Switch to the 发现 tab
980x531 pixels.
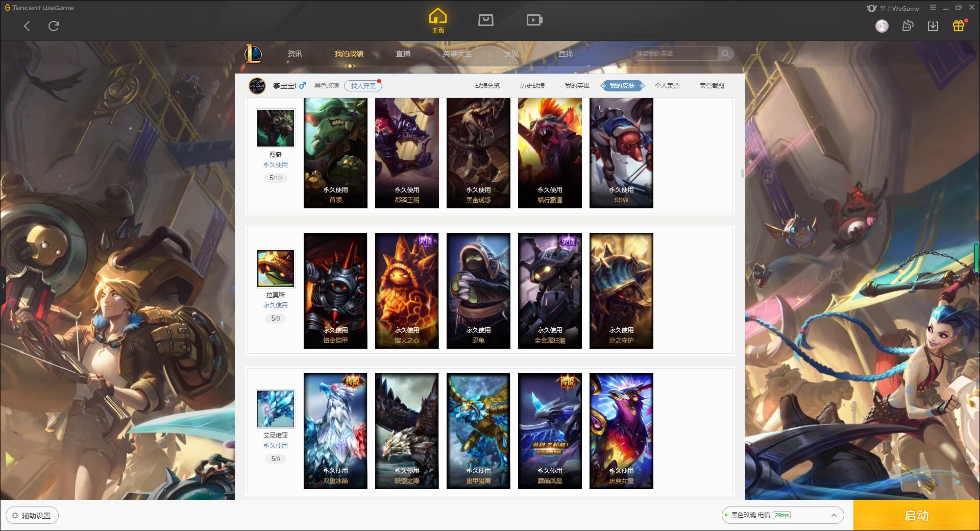[x=511, y=54]
